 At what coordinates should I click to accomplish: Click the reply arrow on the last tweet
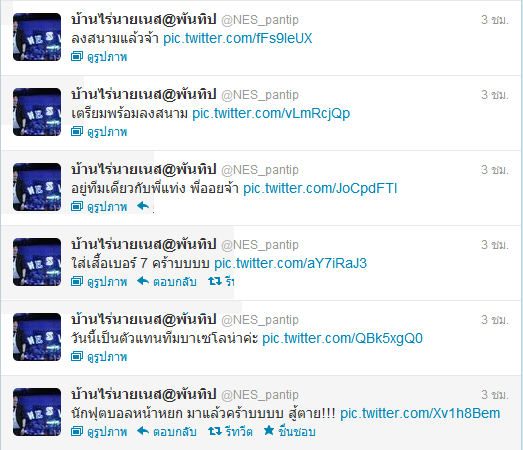click(143, 431)
